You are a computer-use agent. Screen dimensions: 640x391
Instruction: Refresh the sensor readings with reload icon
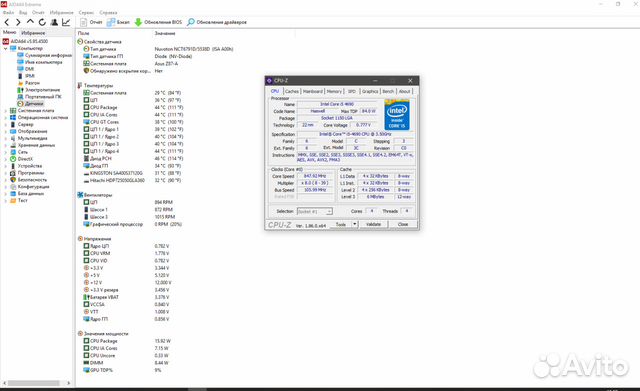(x=42, y=22)
